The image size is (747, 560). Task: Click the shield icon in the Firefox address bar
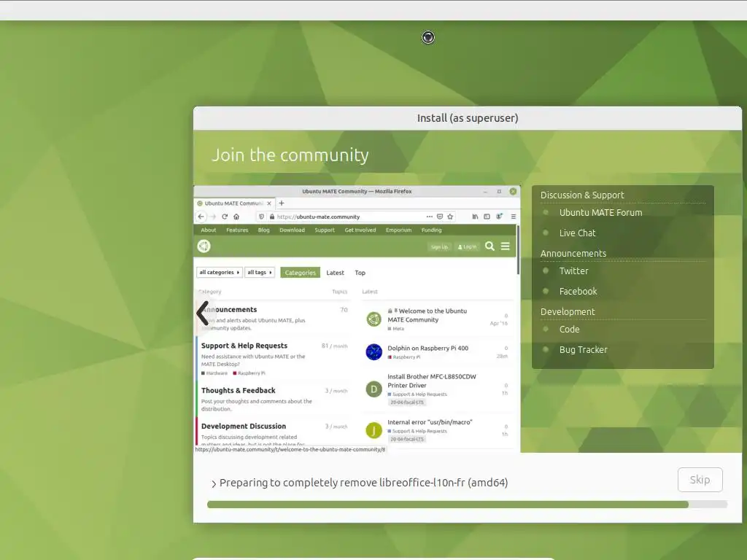(x=262, y=217)
